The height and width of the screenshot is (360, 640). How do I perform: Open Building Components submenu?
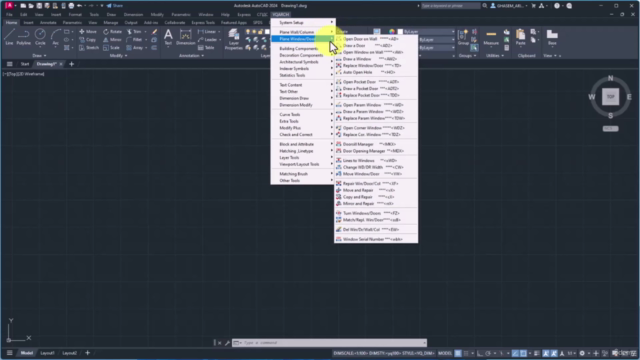[303, 49]
